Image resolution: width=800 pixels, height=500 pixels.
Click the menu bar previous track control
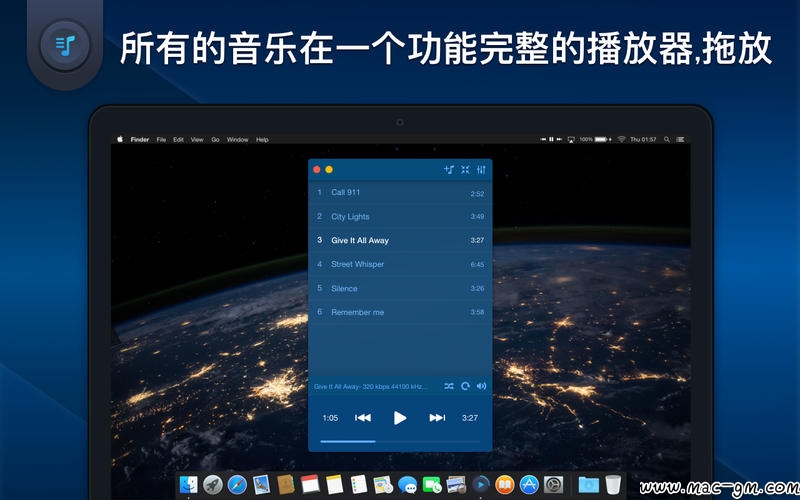pos(543,139)
